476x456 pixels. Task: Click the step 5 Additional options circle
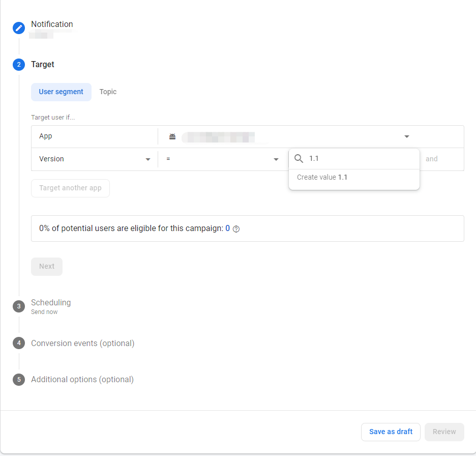click(18, 379)
